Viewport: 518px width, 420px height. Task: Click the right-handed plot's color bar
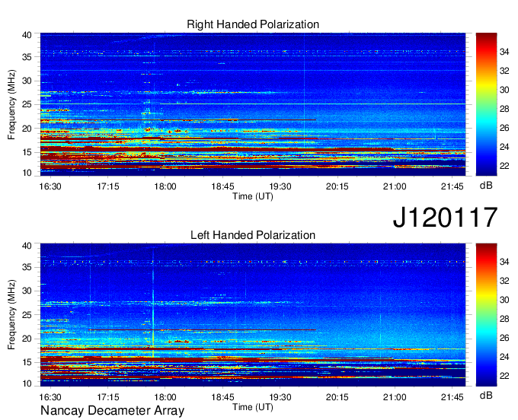[486, 104]
